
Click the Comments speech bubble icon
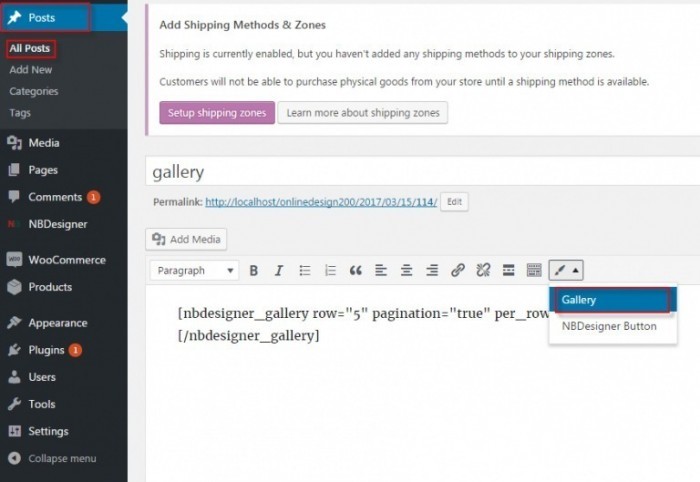(14, 197)
